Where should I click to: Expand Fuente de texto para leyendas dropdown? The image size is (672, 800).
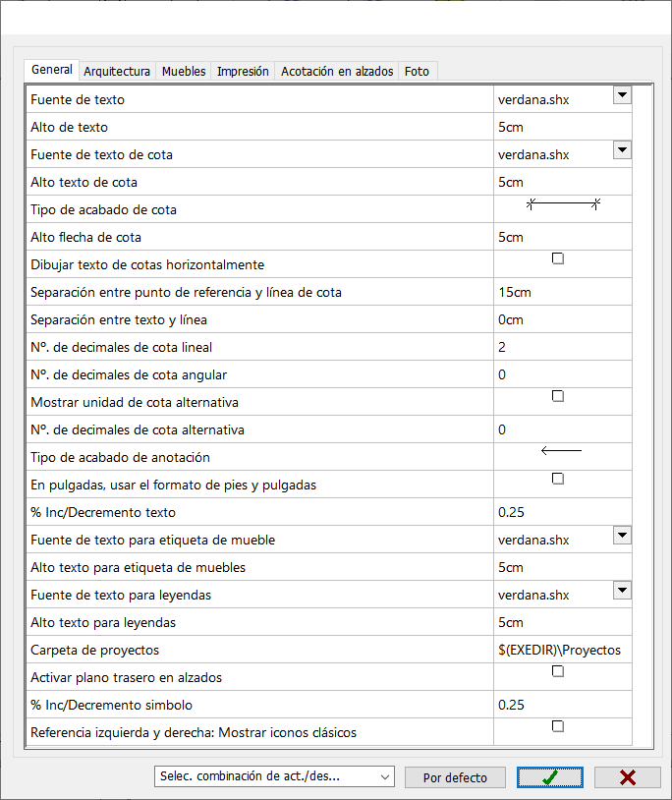point(622,591)
